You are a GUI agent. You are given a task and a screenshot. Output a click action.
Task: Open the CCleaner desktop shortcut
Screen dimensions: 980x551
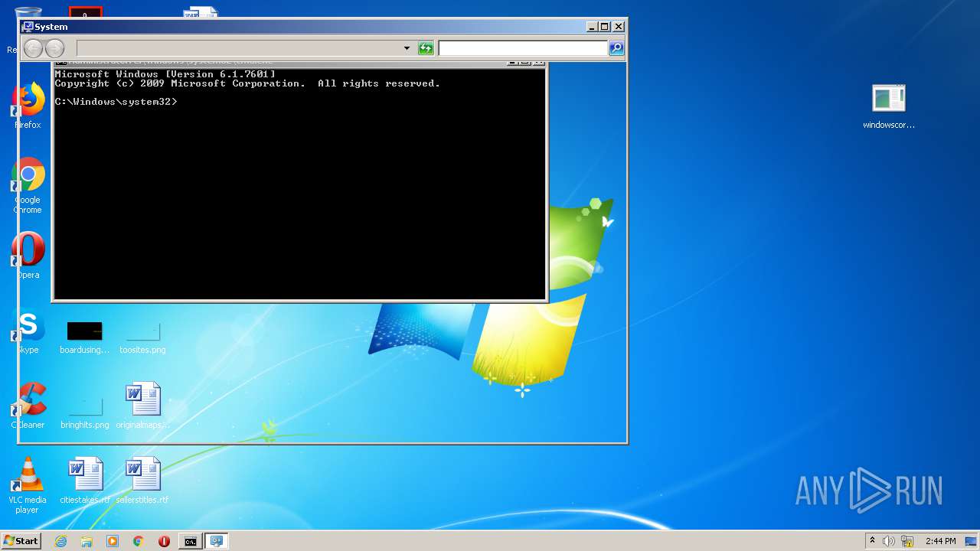click(x=28, y=406)
